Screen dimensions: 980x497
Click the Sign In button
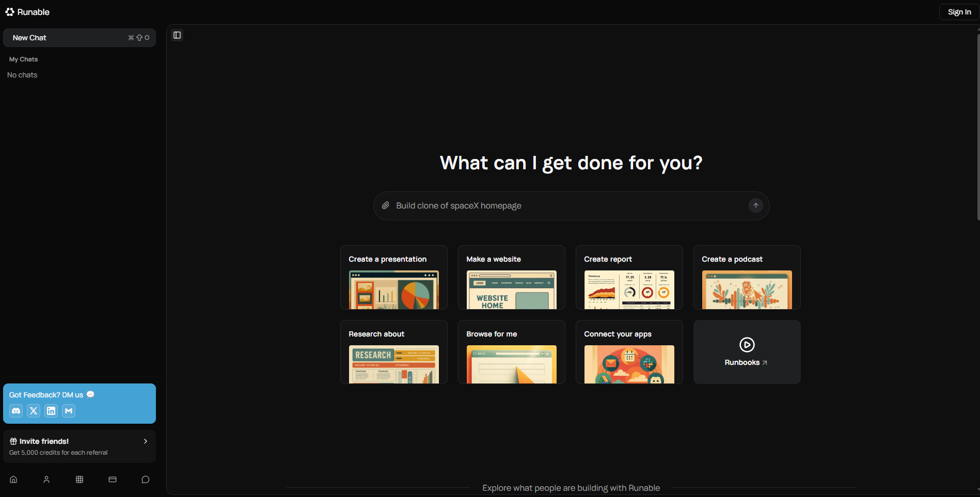click(x=959, y=12)
